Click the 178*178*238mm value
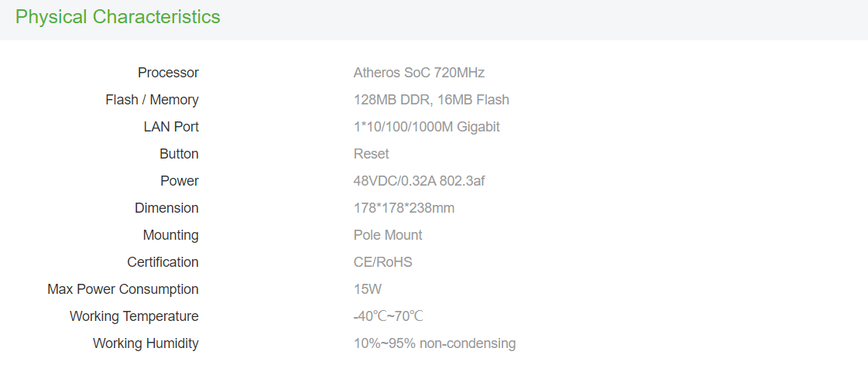The height and width of the screenshot is (372, 868). click(x=404, y=208)
